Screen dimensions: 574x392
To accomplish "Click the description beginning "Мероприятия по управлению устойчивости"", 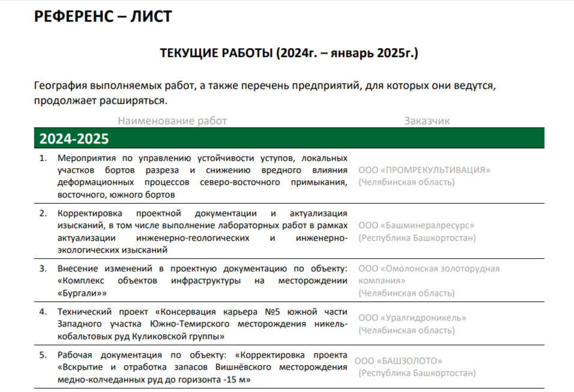I will click(x=202, y=176).
